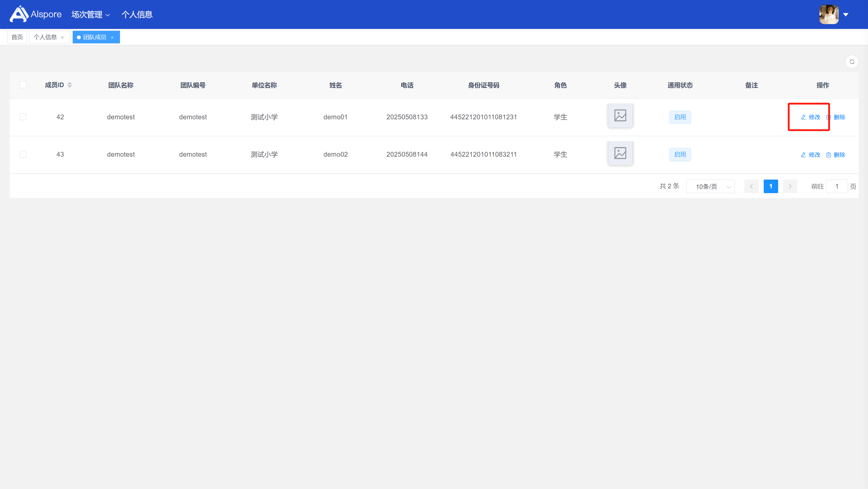Open the 10条/页 page size dropdown
Viewport: 868px width, 489px height.
[710, 186]
